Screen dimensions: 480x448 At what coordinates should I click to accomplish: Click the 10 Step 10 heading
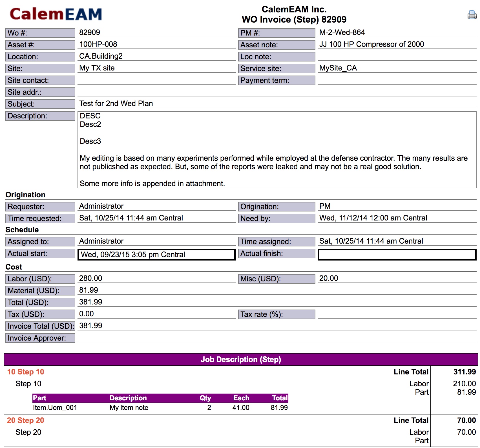tap(26, 372)
